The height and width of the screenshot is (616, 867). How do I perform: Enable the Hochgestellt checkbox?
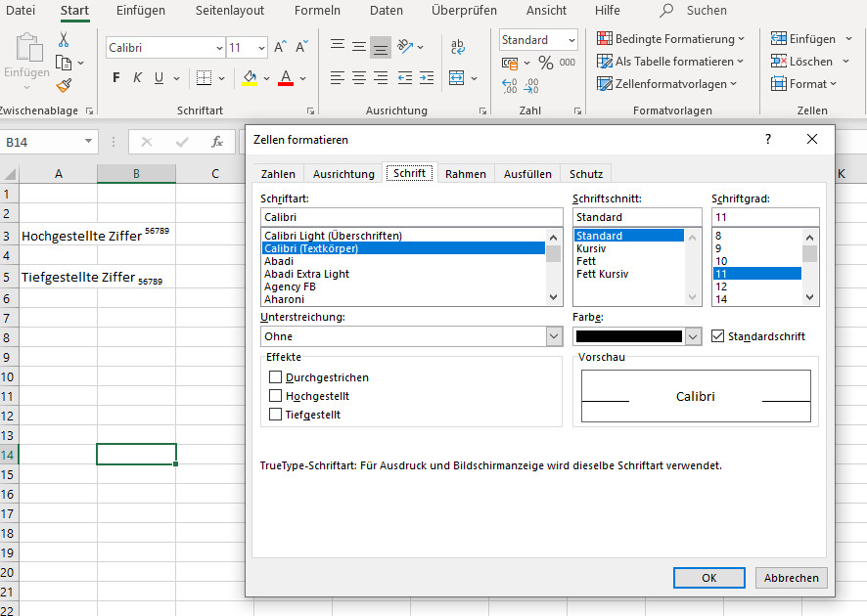(276, 396)
